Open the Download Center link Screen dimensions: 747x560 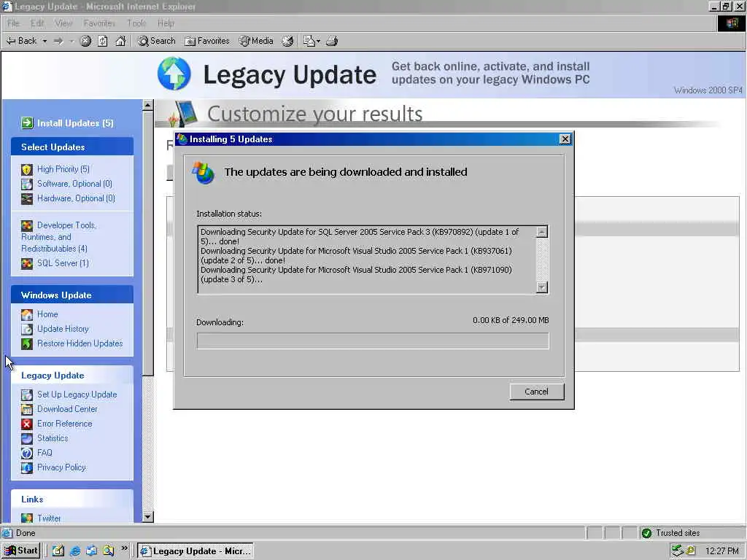tap(67, 409)
